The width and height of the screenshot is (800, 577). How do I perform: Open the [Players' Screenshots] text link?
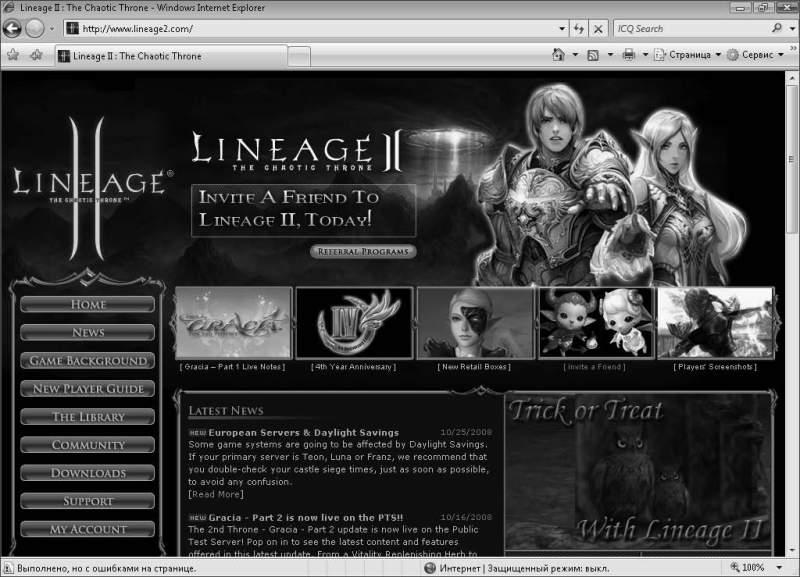point(715,367)
